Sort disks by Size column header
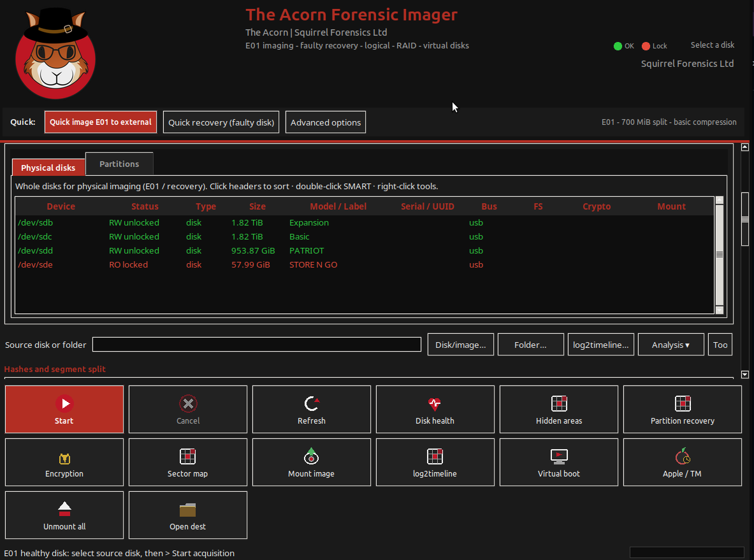754x560 pixels. pos(257,206)
